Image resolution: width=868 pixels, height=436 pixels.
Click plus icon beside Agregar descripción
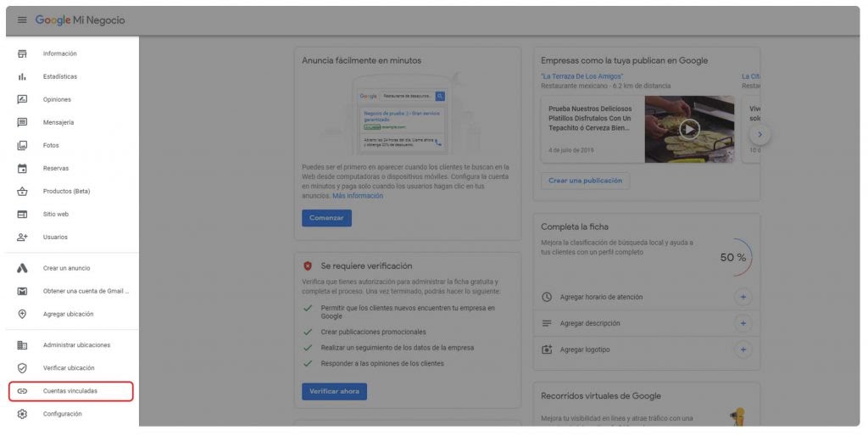[743, 323]
